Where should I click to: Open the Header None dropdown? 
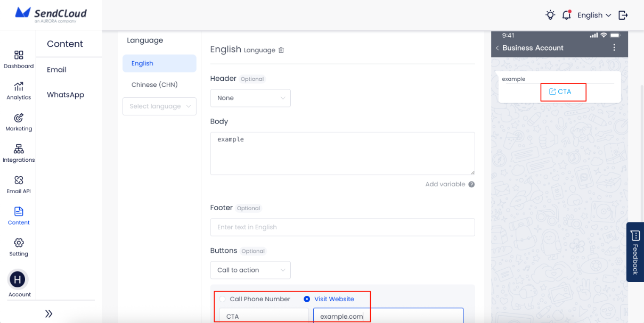tap(250, 98)
